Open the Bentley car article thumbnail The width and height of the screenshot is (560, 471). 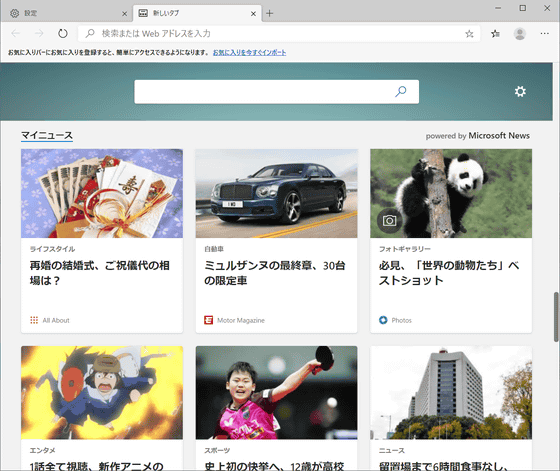(276, 193)
